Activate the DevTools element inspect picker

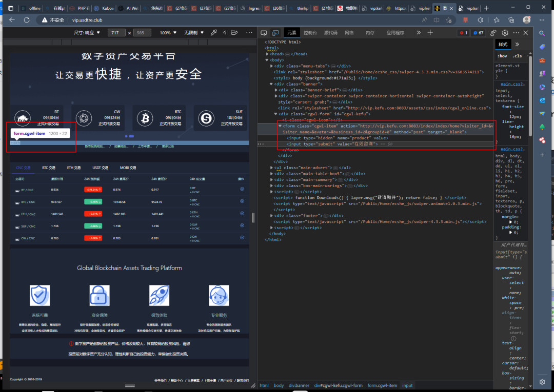[x=264, y=33]
